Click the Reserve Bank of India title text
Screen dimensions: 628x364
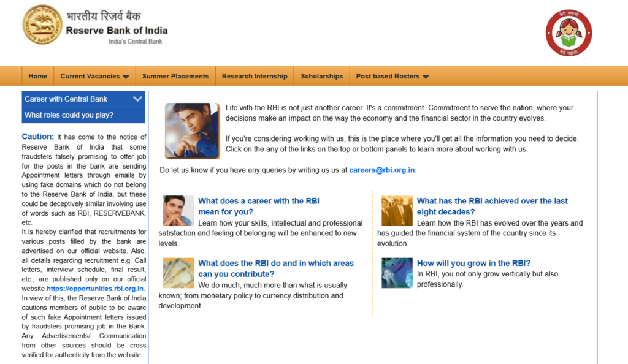pos(117,31)
